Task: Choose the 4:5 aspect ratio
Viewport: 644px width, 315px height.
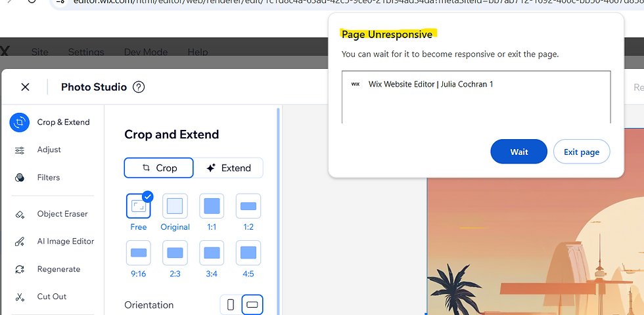Action: (248, 253)
